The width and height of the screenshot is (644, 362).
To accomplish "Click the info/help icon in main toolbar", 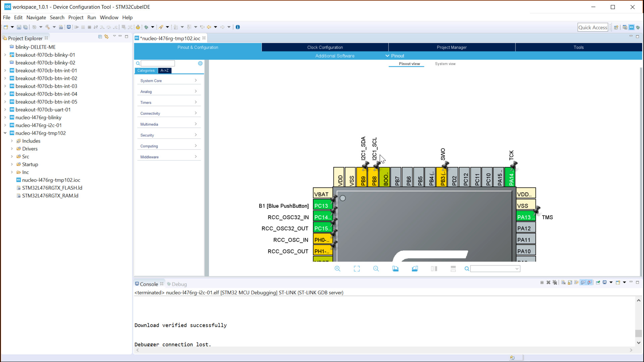I will coord(237,27).
